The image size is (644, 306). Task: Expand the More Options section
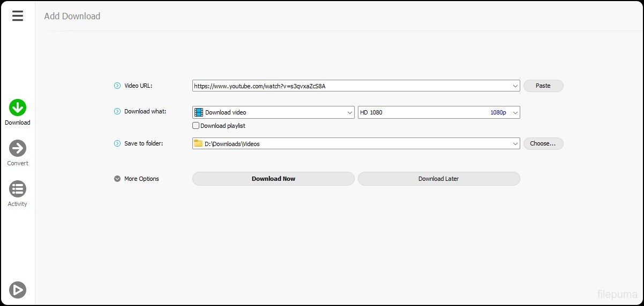pos(117,179)
